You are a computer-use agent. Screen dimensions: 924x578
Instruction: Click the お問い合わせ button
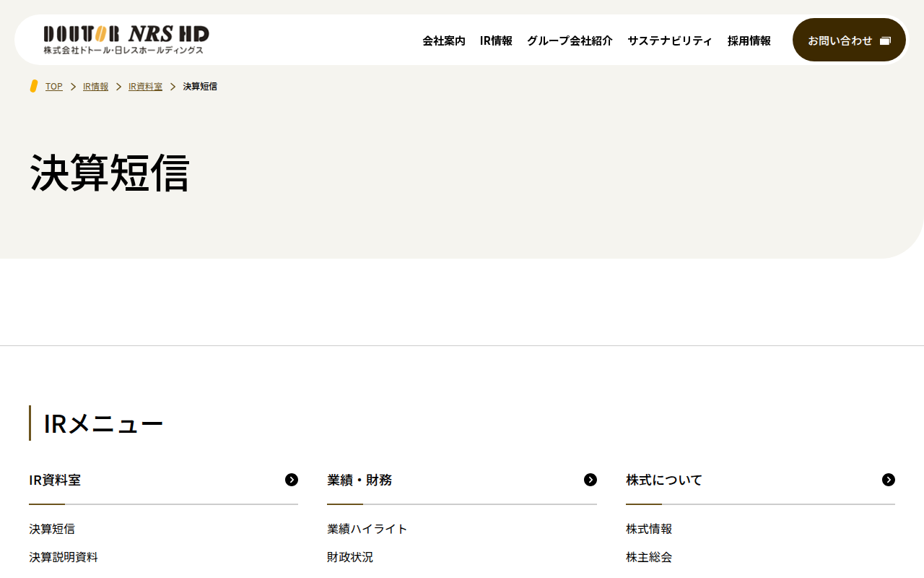tap(849, 40)
